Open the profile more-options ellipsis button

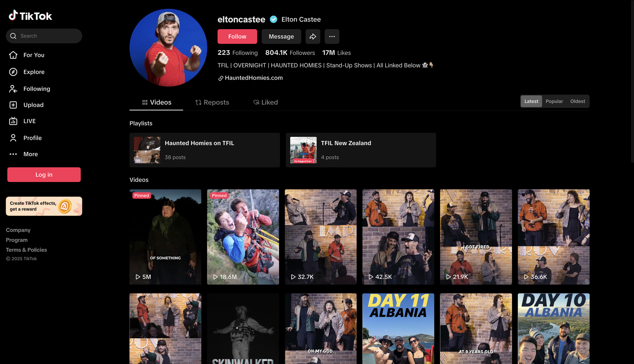click(x=332, y=36)
